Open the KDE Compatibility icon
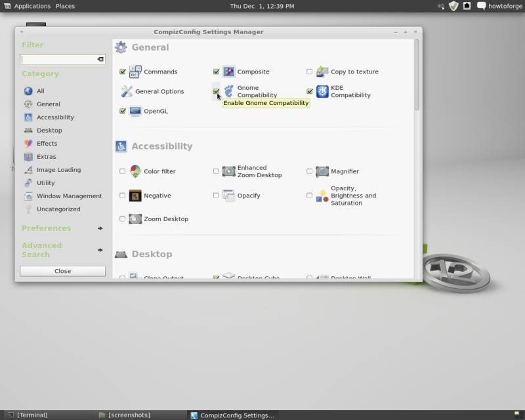The image size is (525, 420). [322, 91]
